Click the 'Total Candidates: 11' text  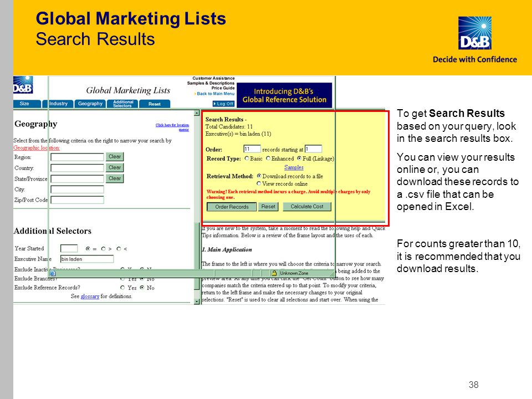[x=229, y=127]
